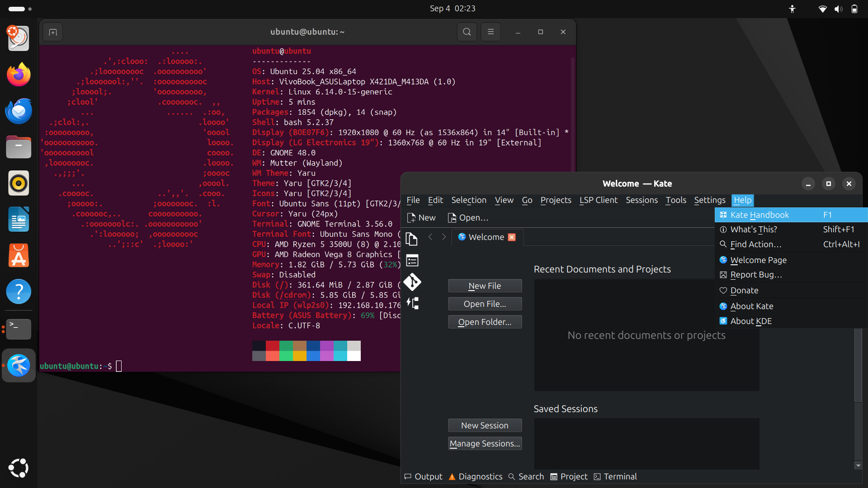Open the Settings menu in Kate
Screen dimensions: 868x488
point(710,200)
